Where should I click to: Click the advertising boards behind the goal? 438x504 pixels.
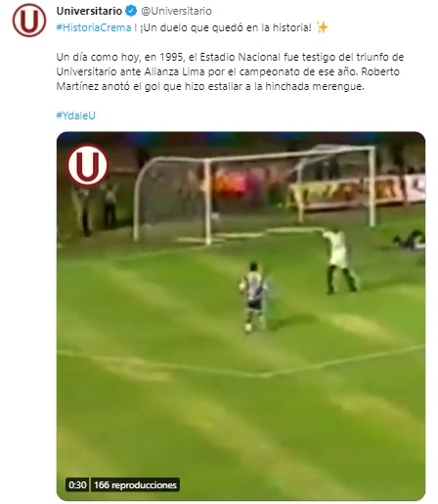pyautogui.click(x=357, y=192)
